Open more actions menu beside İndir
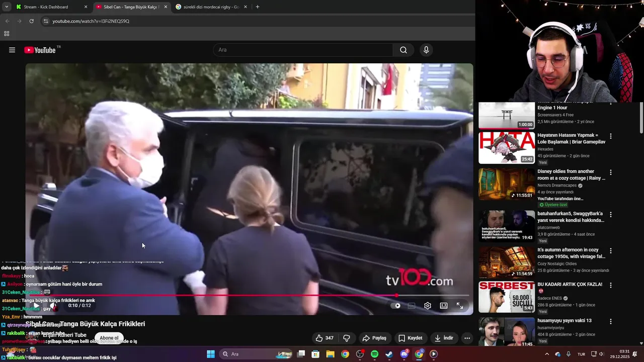Screen dimensions: 644x362 (467, 338)
